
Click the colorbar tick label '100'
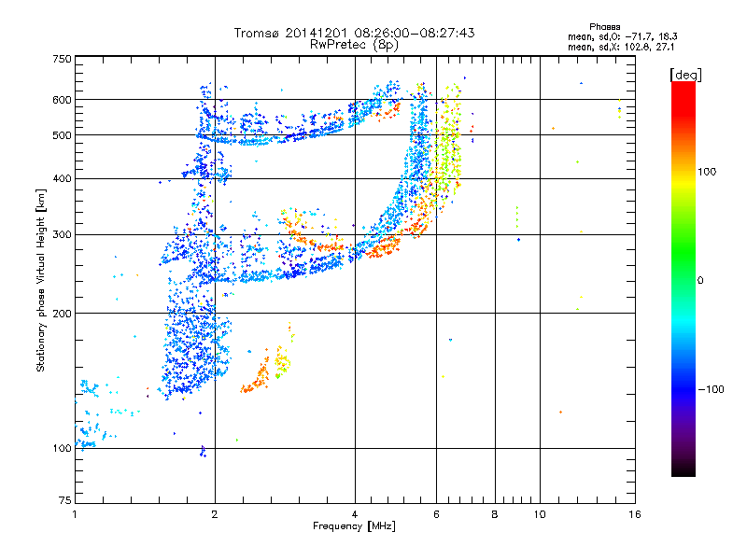coord(707,172)
